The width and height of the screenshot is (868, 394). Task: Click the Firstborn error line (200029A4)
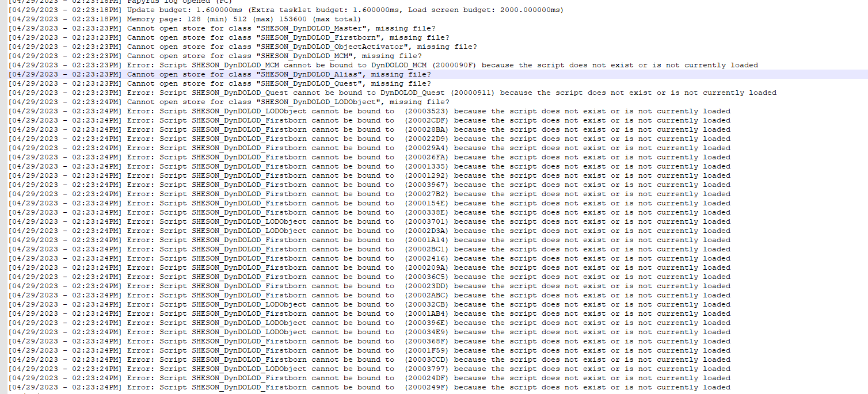click(x=370, y=148)
